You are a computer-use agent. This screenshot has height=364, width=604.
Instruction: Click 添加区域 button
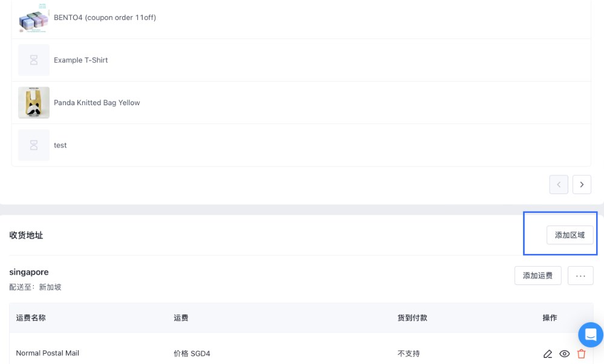[x=570, y=235]
